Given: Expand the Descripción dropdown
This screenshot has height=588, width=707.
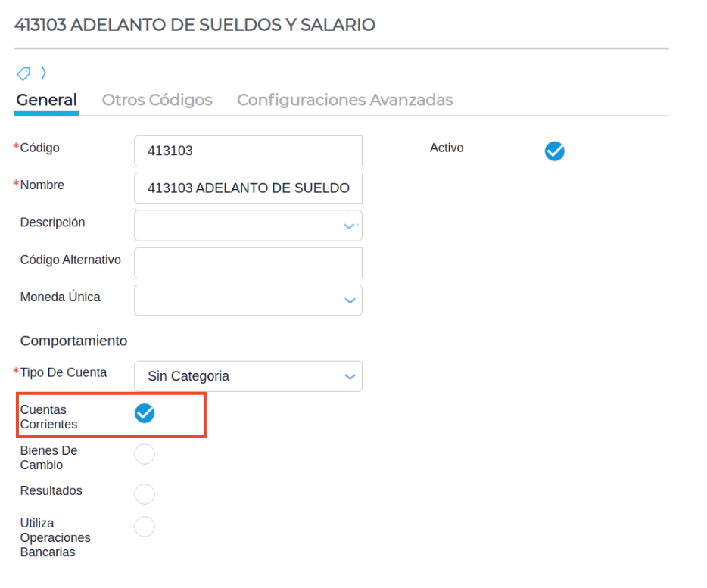Looking at the screenshot, I should coord(349,226).
